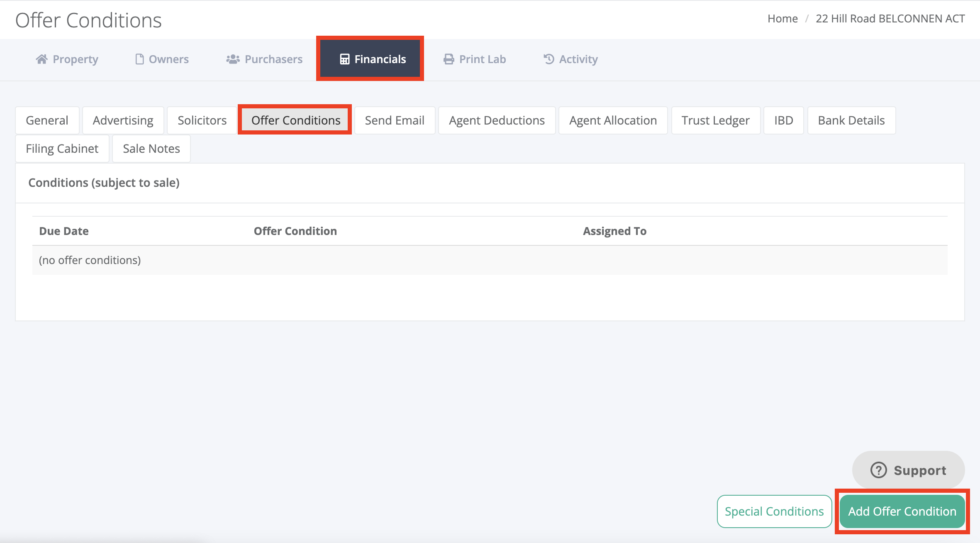The image size is (980, 543).
Task: Click the Print Lab printer icon
Action: pyautogui.click(x=449, y=59)
